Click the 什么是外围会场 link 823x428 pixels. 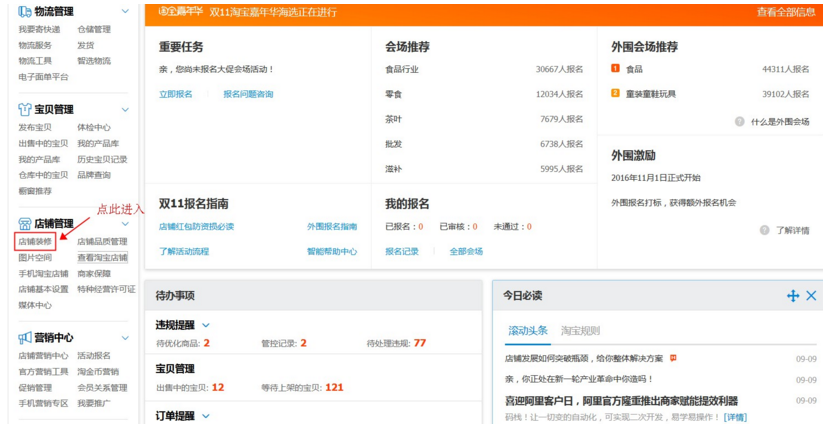(780, 121)
